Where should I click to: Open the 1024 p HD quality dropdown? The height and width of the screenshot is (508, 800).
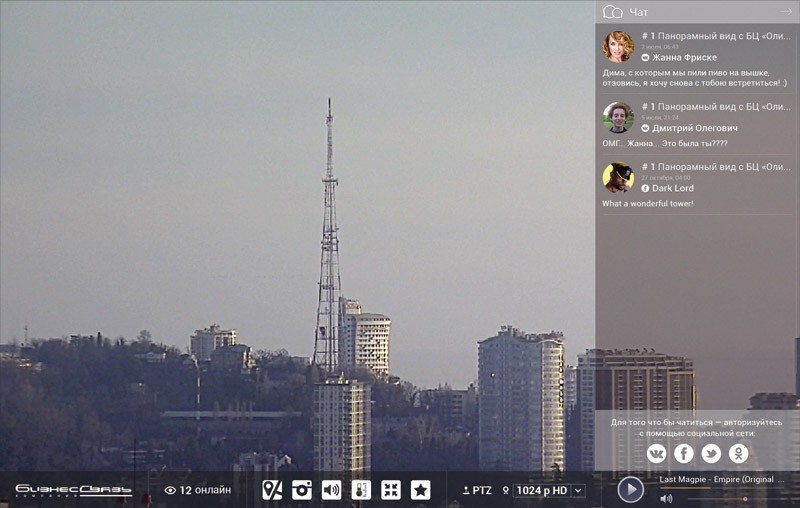[548, 490]
